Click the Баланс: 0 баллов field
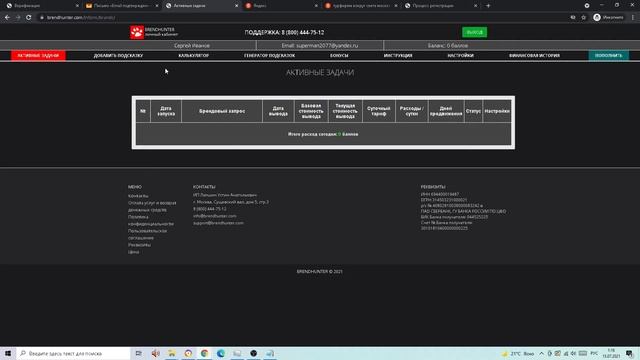This screenshot has width=640, height=360. coord(448,46)
